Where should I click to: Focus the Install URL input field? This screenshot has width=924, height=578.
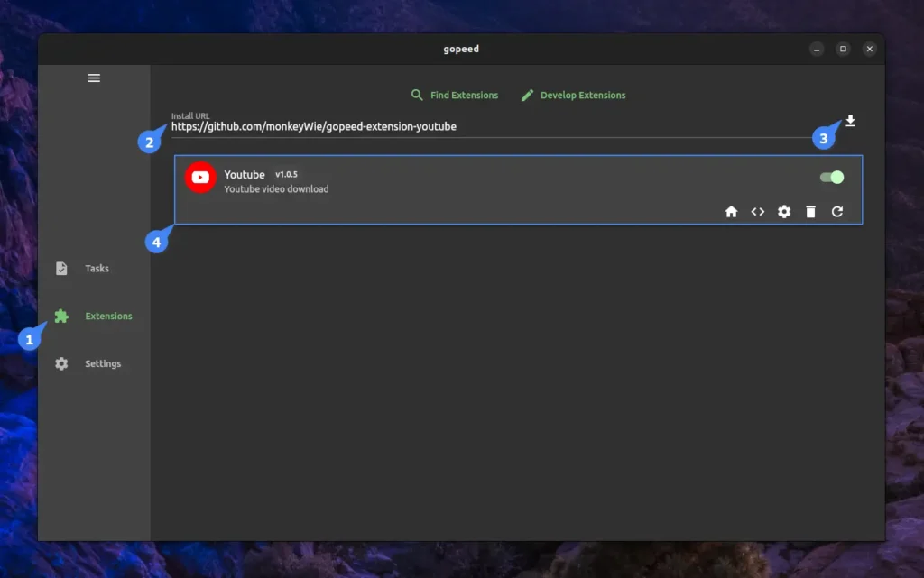pos(492,126)
